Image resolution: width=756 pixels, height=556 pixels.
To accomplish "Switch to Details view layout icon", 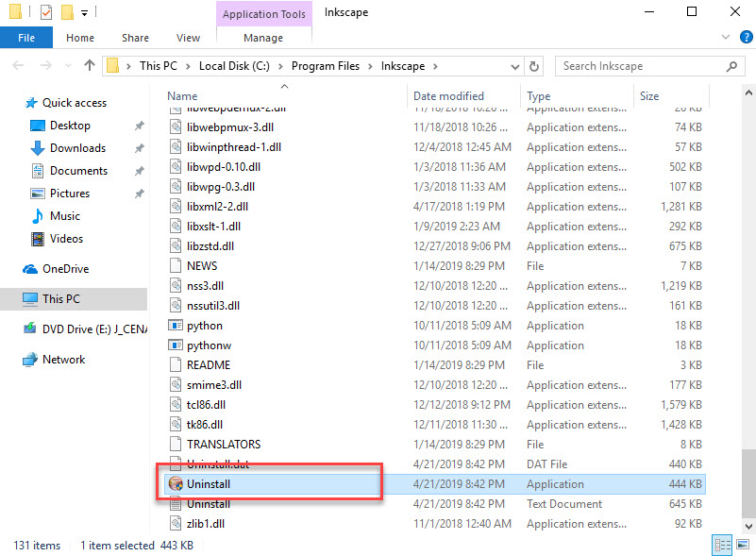I will pyautogui.click(x=722, y=545).
